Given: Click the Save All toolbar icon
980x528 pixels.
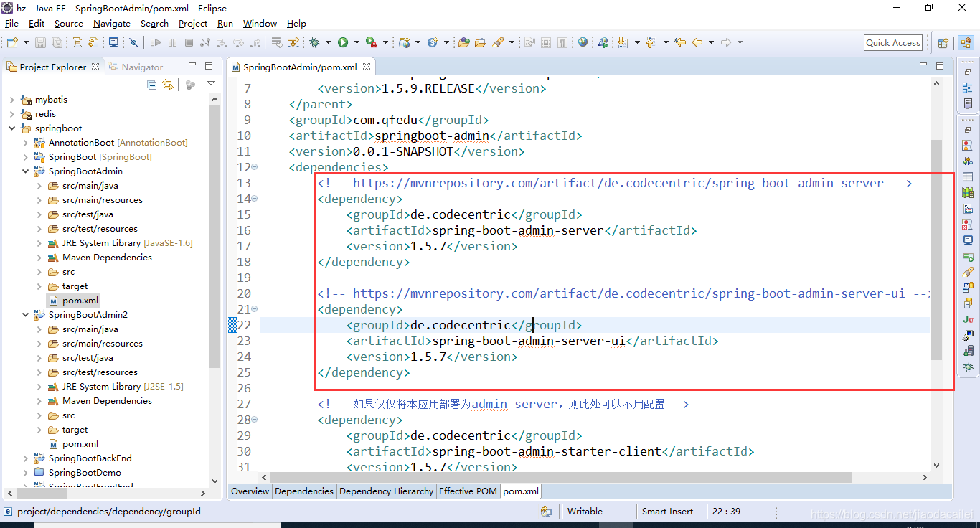Looking at the screenshot, I should (57, 42).
